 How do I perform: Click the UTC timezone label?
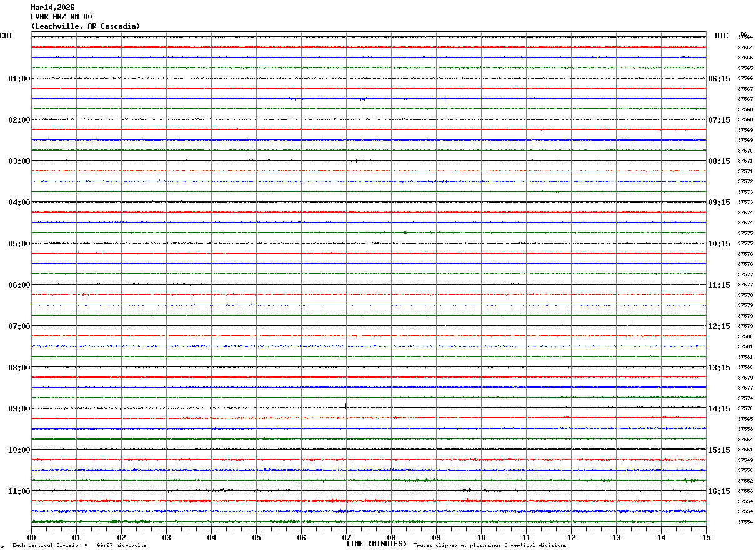pos(722,36)
